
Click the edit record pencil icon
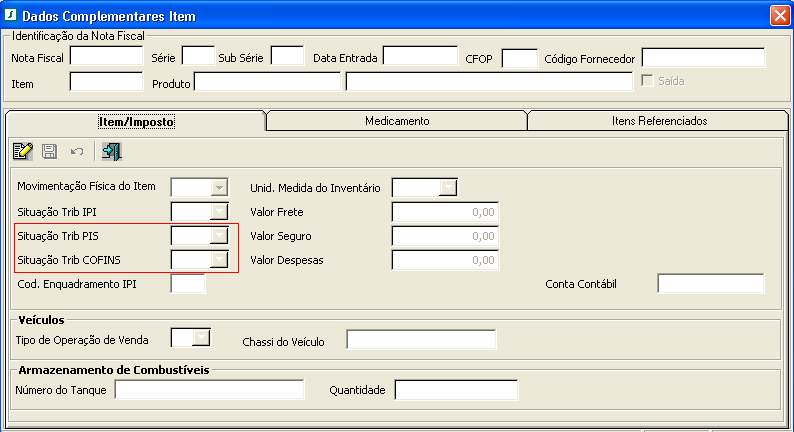click(22, 151)
